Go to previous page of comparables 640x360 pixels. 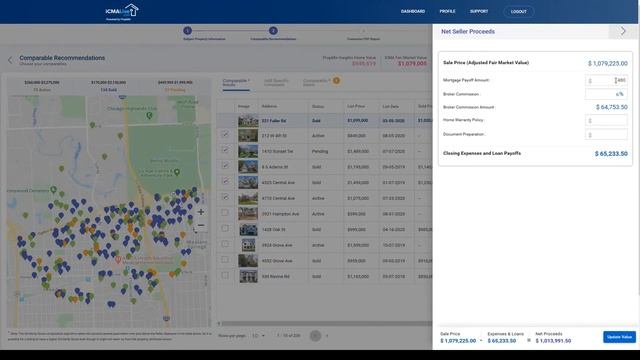(315, 336)
